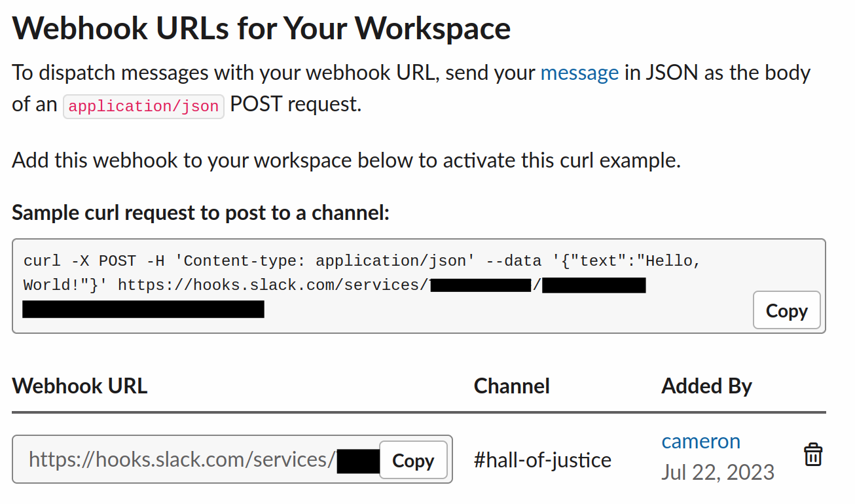Copy the webhook URL for #hall-of-justice
The width and height of the screenshot is (855, 504).
tap(413, 460)
